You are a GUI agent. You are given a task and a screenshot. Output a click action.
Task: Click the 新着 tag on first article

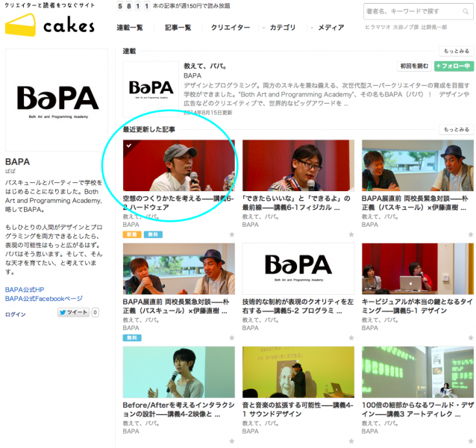coord(132,234)
